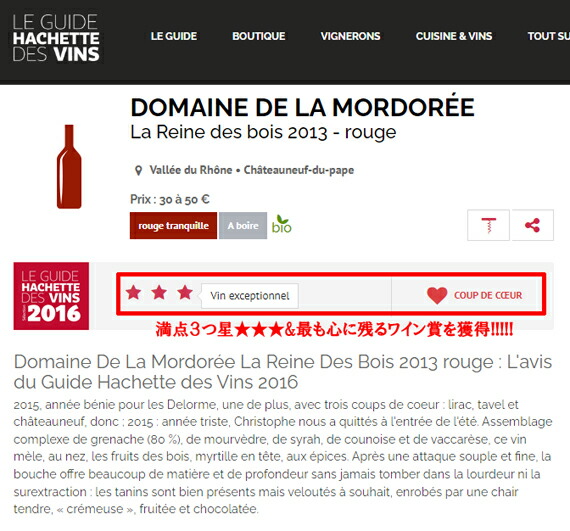Screen dimensions: 570x531
Task: Open the BOUTIQUE menu item
Action: pyautogui.click(x=258, y=36)
